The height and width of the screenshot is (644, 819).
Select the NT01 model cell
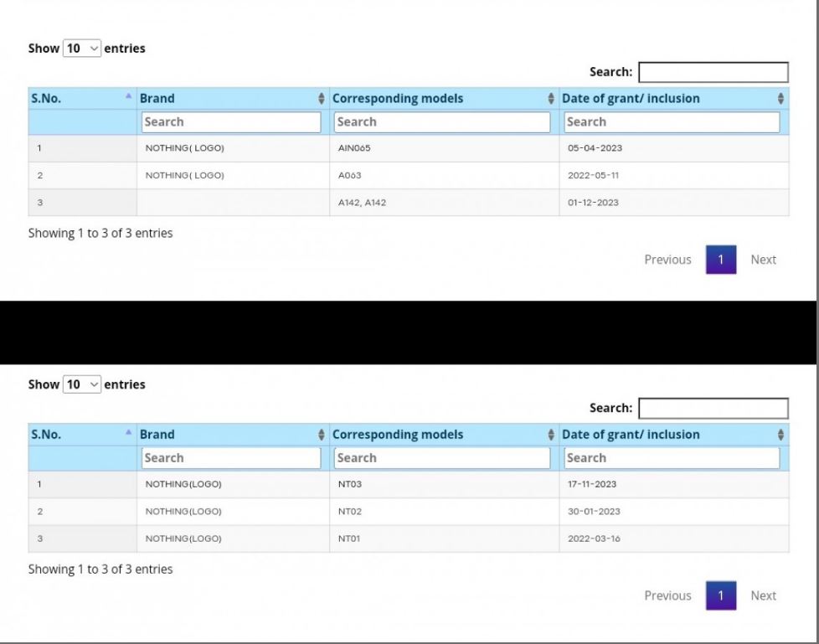pos(444,538)
